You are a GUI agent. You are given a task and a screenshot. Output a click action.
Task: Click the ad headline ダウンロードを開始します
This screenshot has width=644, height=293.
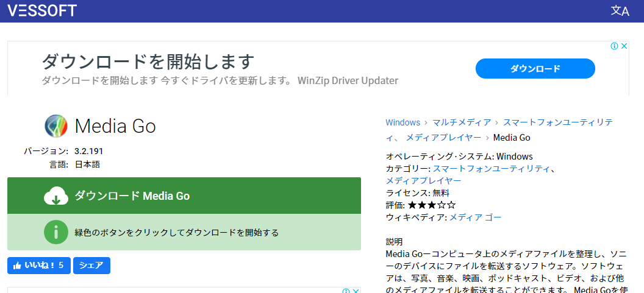pos(148,62)
